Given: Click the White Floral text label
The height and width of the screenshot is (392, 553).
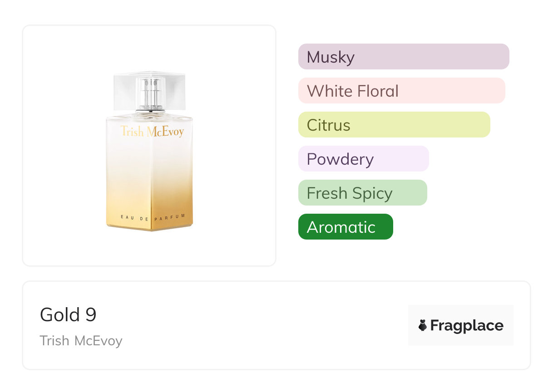Looking at the screenshot, I should click(x=353, y=91).
